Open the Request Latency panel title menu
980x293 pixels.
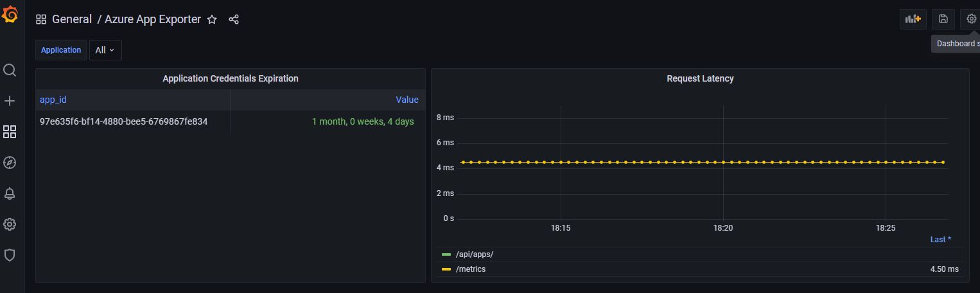(700, 78)
